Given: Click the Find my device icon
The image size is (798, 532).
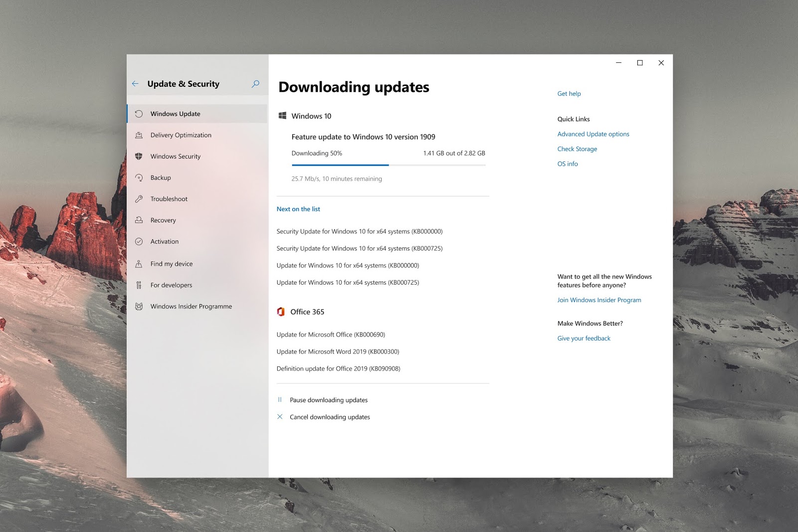Looking at the screenshot, I should (139, 264).
